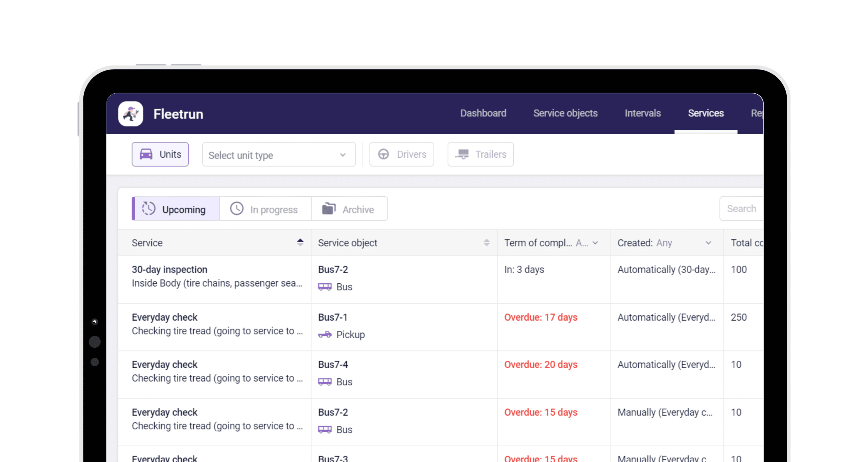Viewport: 868px width, 462px height.
Task: Click into the Search field
Action: coord(741,209)
